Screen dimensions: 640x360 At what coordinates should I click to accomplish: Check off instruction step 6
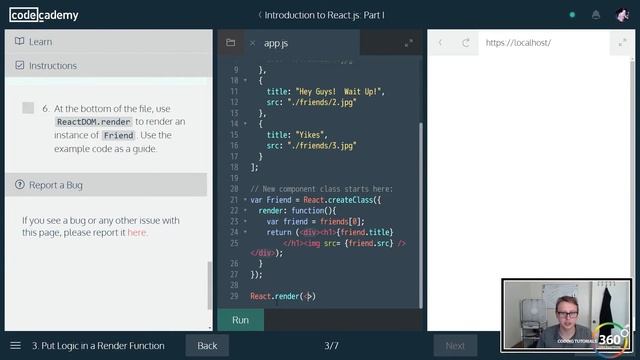28,108
